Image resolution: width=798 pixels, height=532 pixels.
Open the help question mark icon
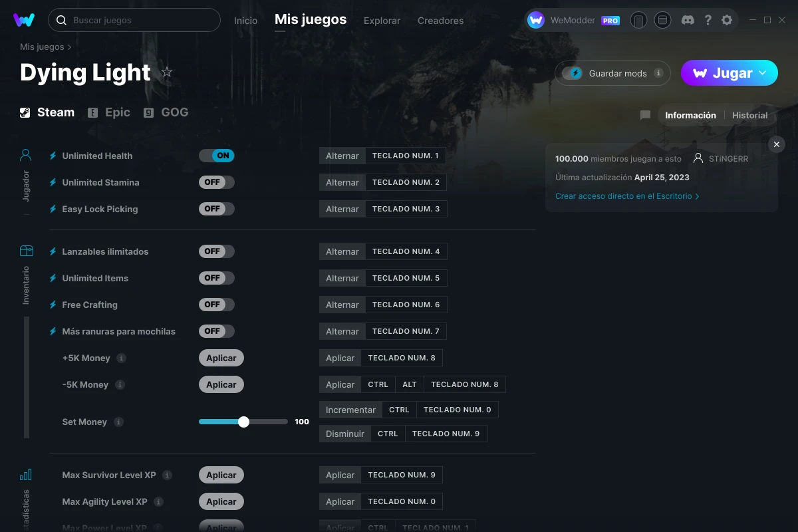(708, 21)
